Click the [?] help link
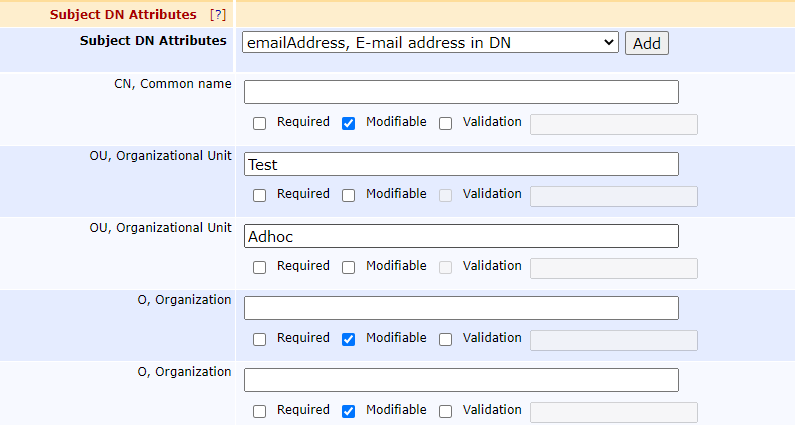This screenshot has height=425, width=795. (217, 15)
